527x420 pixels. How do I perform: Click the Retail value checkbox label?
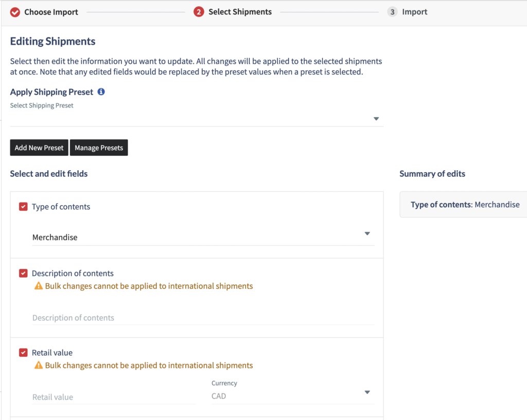(x=52, y=353)
